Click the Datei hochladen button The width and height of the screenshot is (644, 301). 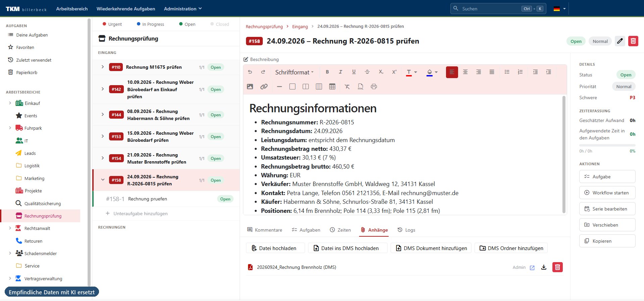[276, 248]
